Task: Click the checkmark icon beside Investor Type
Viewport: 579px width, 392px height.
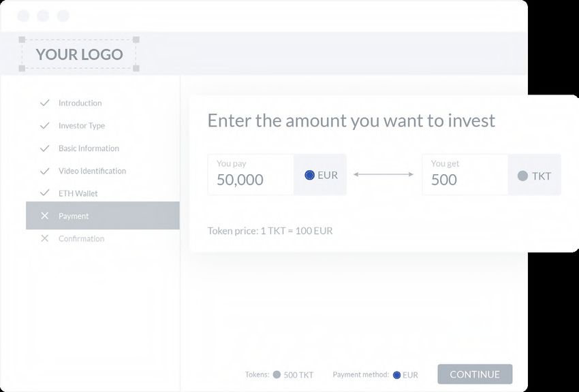Action: [45, 126]
